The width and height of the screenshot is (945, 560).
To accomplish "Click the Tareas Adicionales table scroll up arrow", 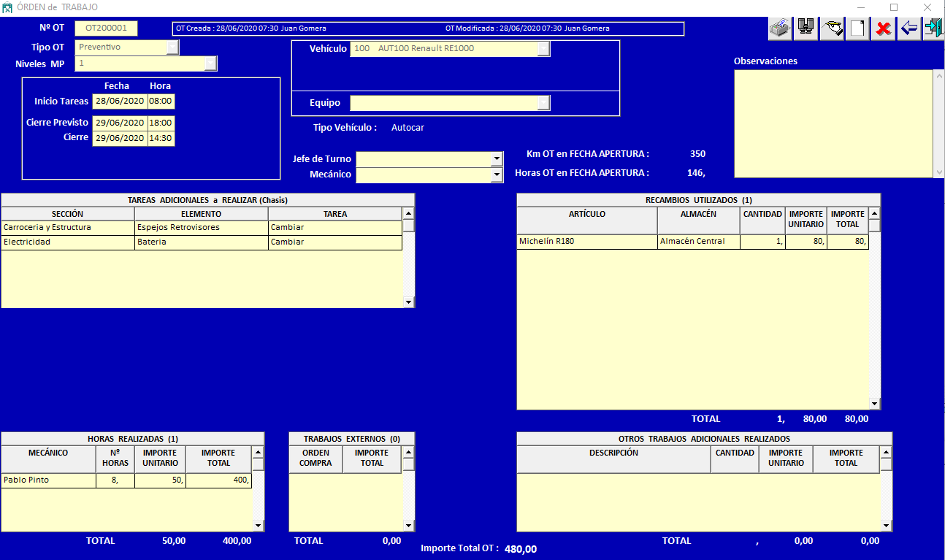I will point(409,213).
